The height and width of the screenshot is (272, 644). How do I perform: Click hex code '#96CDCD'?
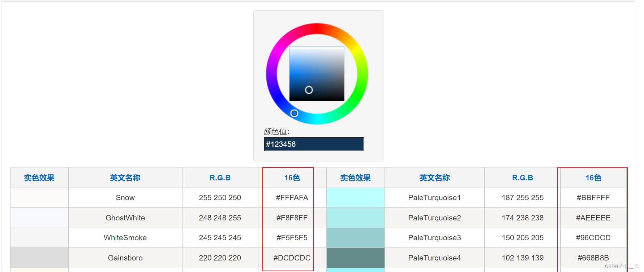593,238
